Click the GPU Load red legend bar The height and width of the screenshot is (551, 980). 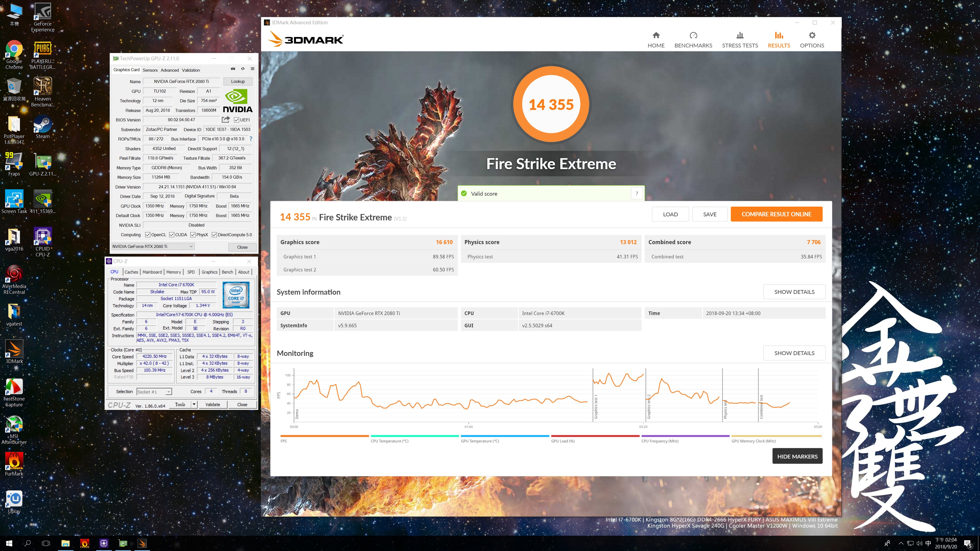(x=595, y=436)
